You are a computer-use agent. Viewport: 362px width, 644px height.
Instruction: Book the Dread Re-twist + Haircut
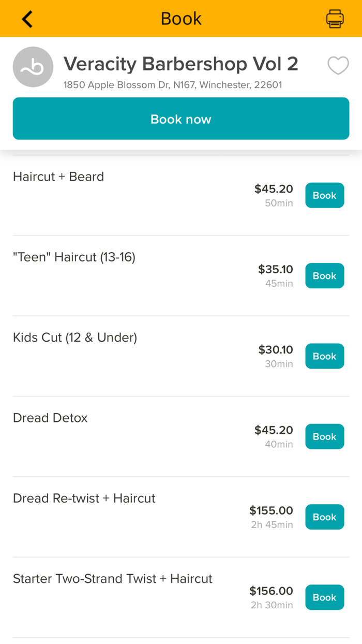click(x=324, y=517)
